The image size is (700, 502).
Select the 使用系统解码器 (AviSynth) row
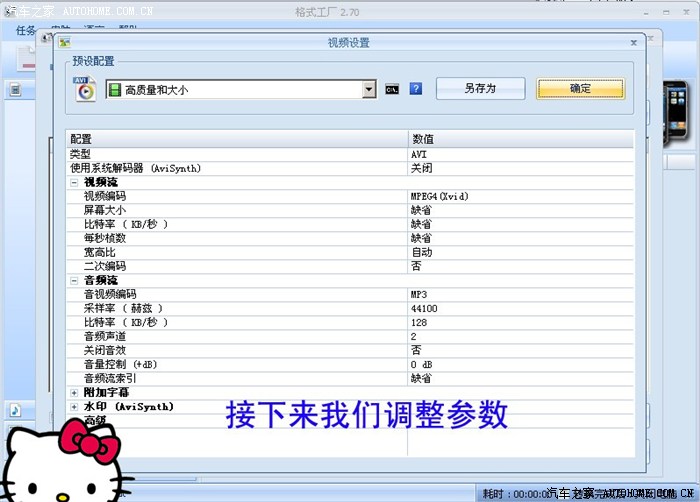pos(350,168)
